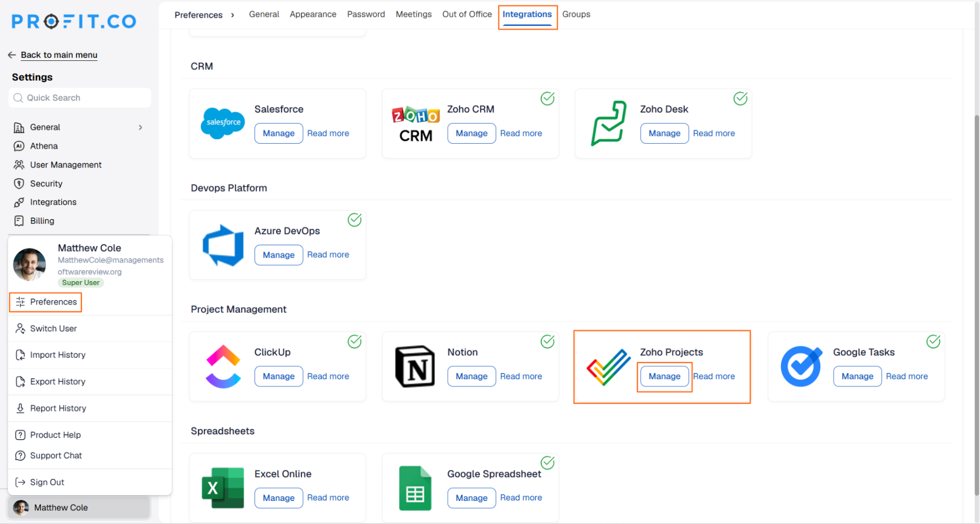Screen dimensions: 980x524
Task: Click the Preferences breadcrumb chevron
Action: (232, 15)
